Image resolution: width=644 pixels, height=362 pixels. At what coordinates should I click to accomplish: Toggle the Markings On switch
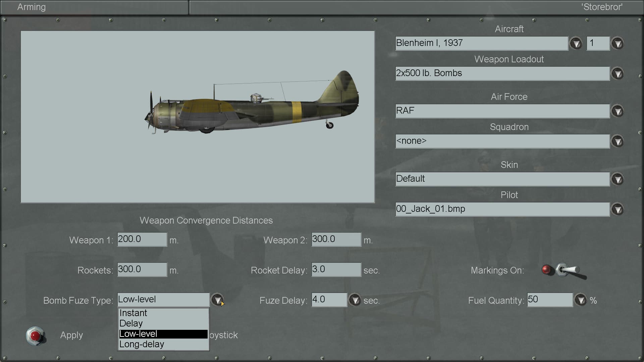tap(566, 270)
